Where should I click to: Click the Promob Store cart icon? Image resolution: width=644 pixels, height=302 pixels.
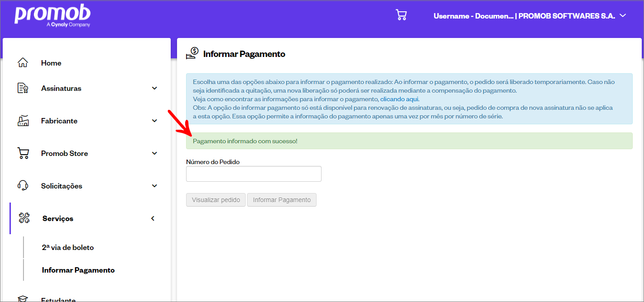click(23, 153)
